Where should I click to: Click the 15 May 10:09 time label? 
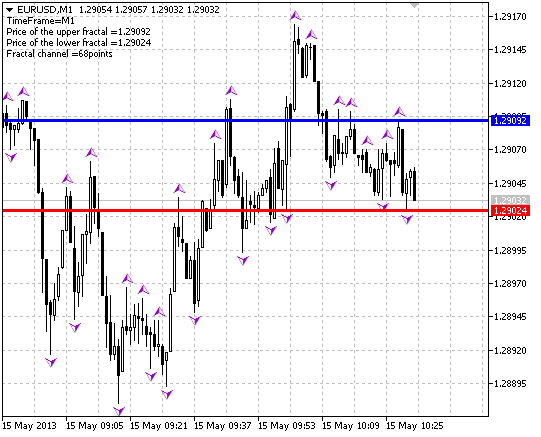click(351, 426)
